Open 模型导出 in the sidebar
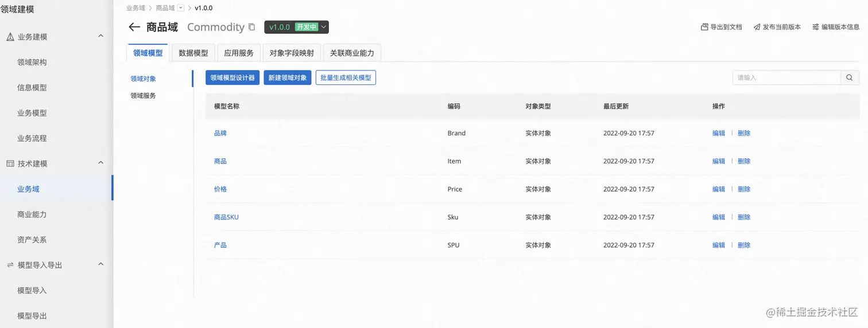The width and height of the screenshot is (868, 328). [x=32, y=316]
